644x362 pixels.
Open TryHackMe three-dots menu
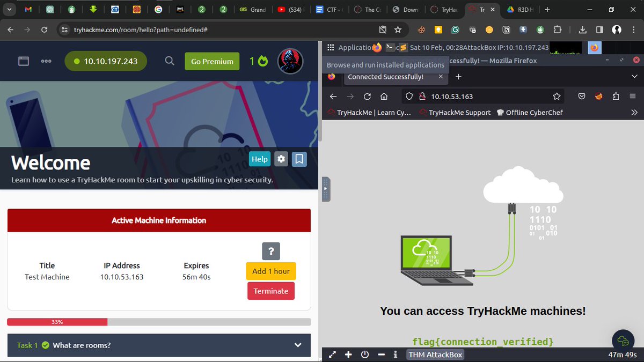pos(46,61)
